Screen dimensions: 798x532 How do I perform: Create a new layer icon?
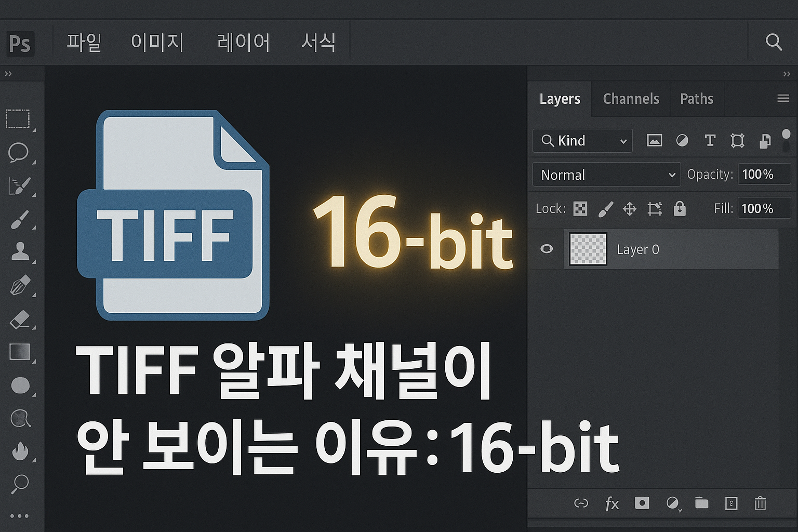pos(731,503)
